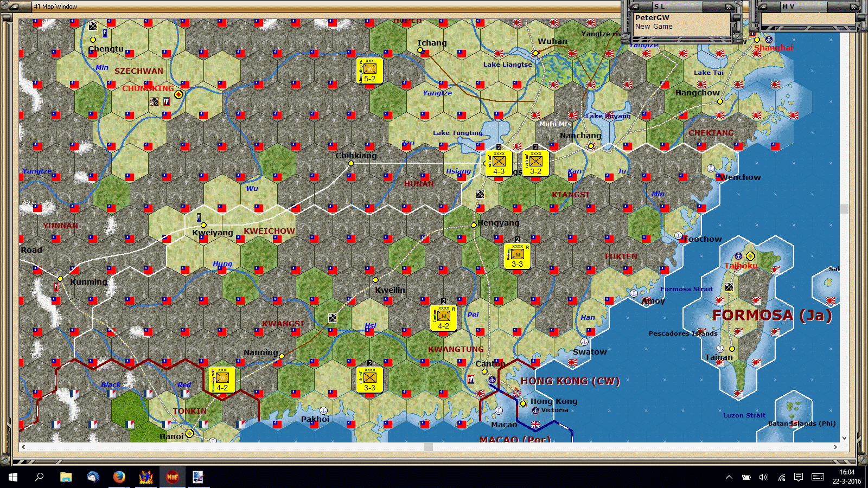Select the 3-3 unit south of Hengyang

(x=517, y=256)
